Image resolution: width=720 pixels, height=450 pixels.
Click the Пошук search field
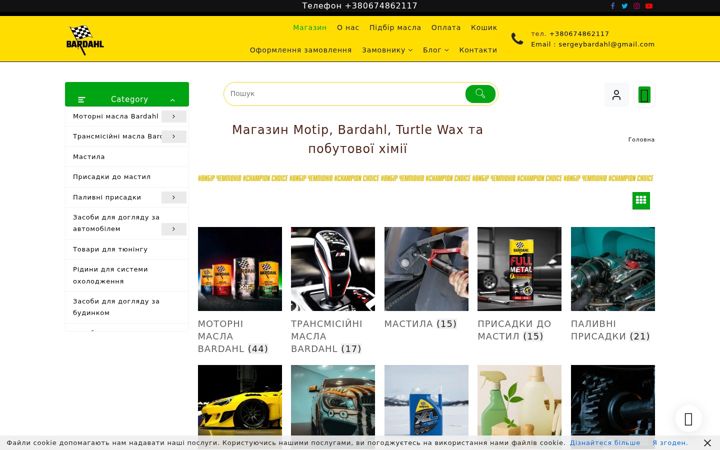345,94
